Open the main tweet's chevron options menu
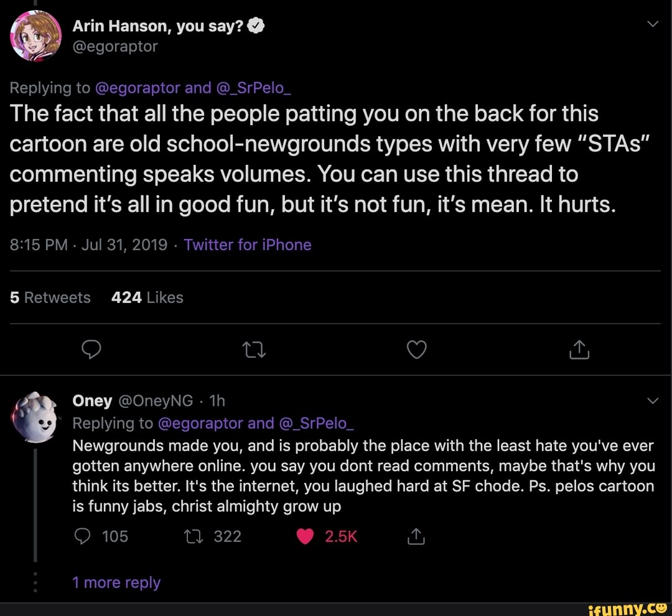 pyautogui.click(x=652, y=25)
